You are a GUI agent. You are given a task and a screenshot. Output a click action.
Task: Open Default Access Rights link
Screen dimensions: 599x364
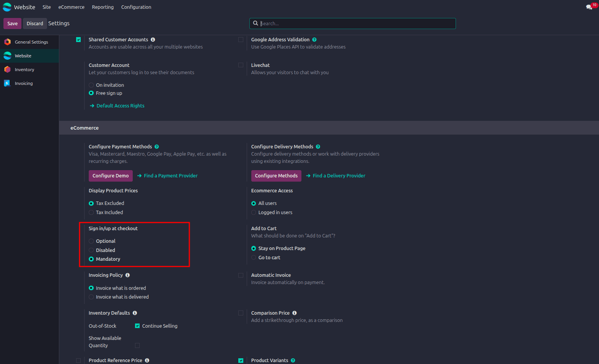[117, 106]
